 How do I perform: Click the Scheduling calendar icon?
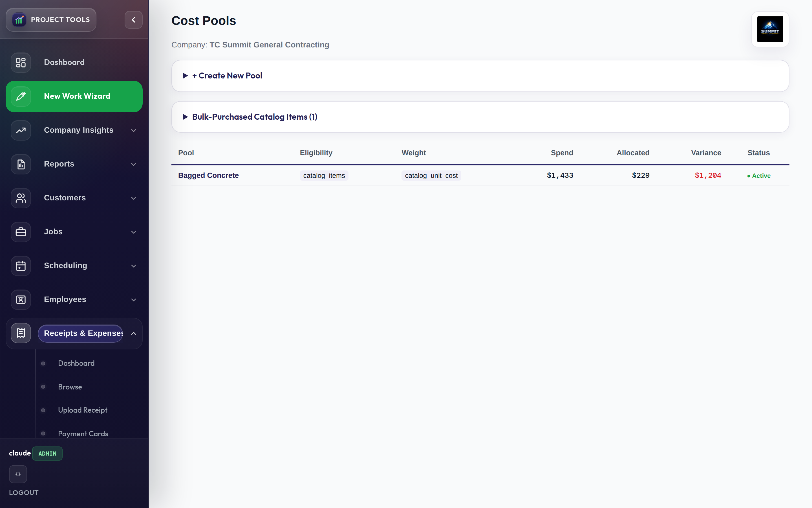tap(21, 266)
